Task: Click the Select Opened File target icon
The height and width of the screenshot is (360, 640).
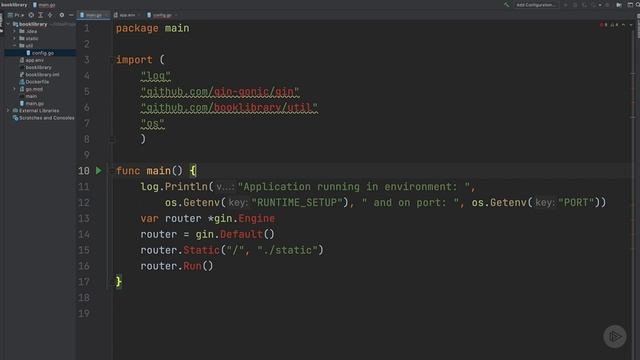Action: 31,15
